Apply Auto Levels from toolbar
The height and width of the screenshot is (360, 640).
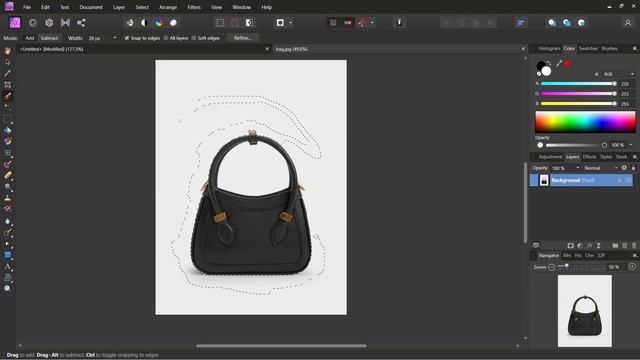(x=130, y=23)
